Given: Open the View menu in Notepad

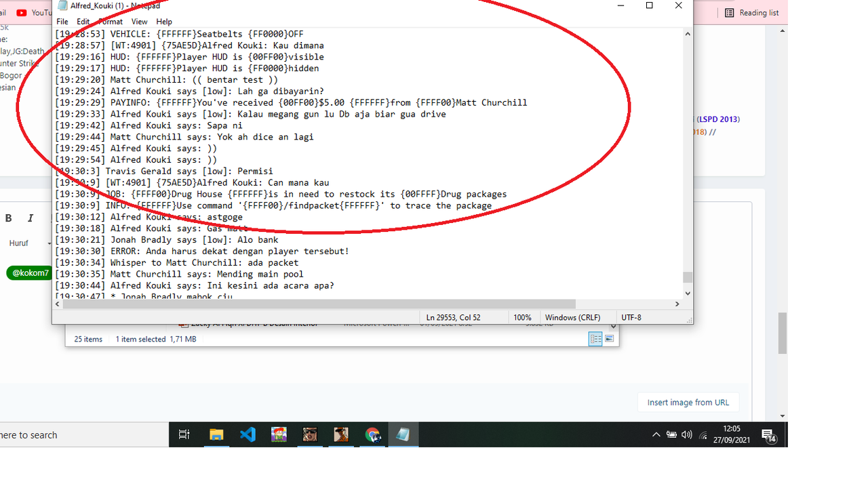Looking at the screenshot, I should (x=139, y=22).
